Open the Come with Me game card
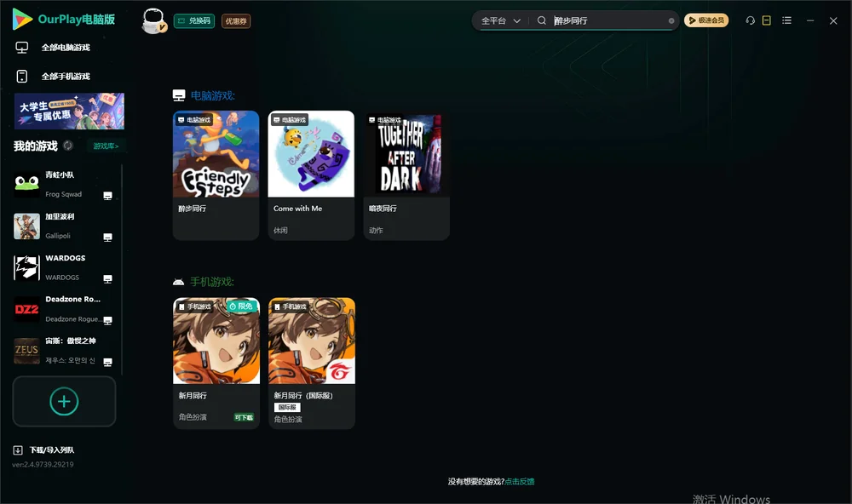This screenshot has width=852, height=504. pyautogui.click(x=311, y=175)
